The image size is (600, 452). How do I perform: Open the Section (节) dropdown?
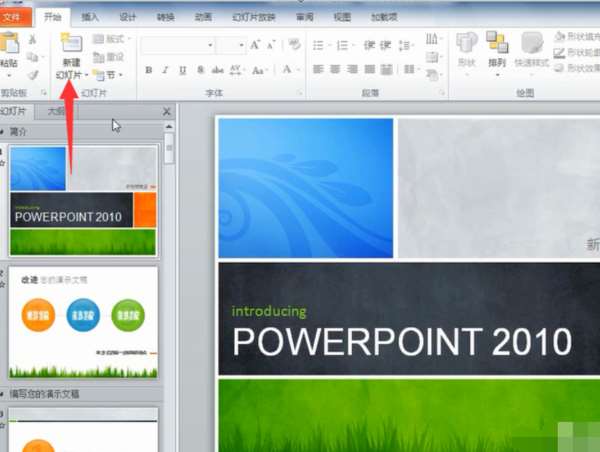109,75
